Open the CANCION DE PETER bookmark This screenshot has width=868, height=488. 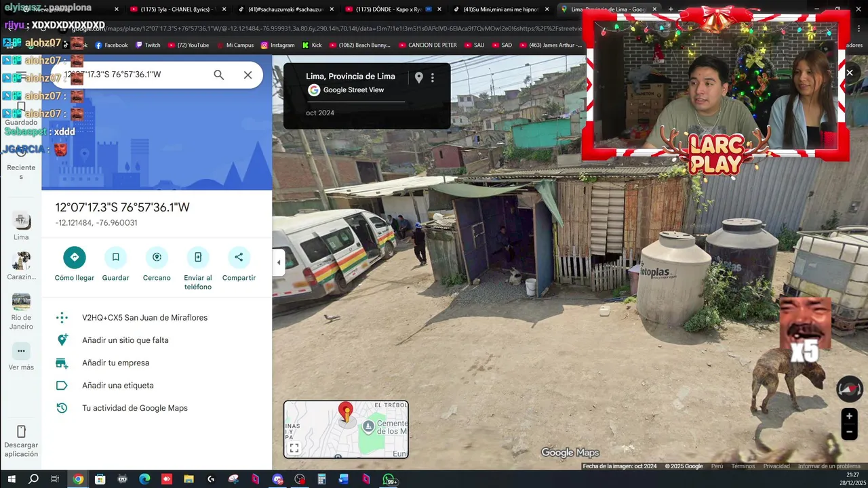click(428, 45)
